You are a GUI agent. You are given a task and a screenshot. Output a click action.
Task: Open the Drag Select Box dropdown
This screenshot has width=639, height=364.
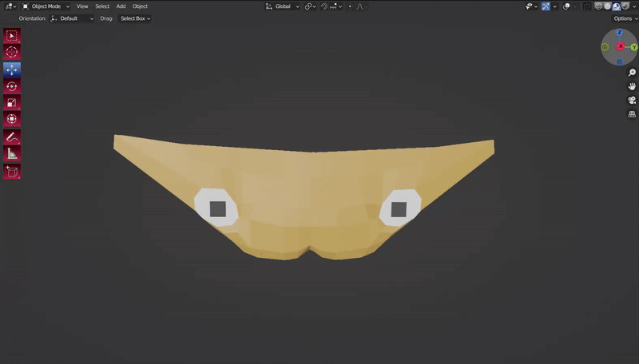[x=135, y=18]
